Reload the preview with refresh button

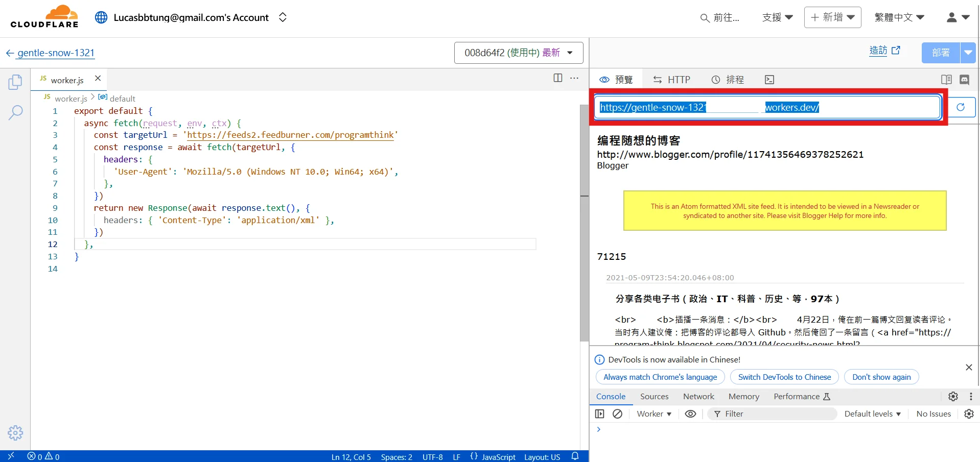point(961,107)
